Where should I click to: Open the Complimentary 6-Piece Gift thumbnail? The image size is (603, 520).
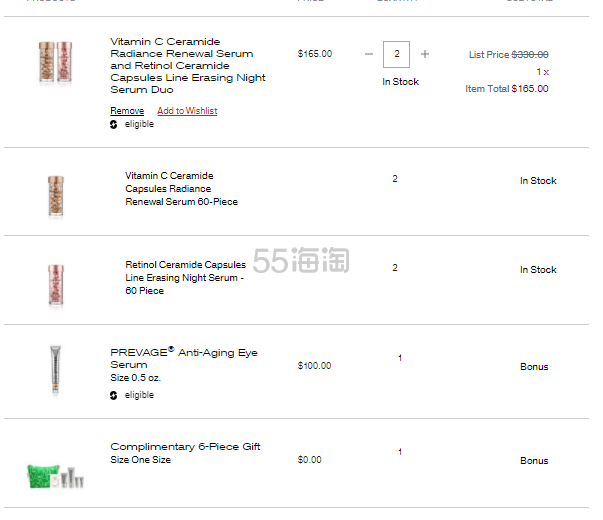click(55, 477)
